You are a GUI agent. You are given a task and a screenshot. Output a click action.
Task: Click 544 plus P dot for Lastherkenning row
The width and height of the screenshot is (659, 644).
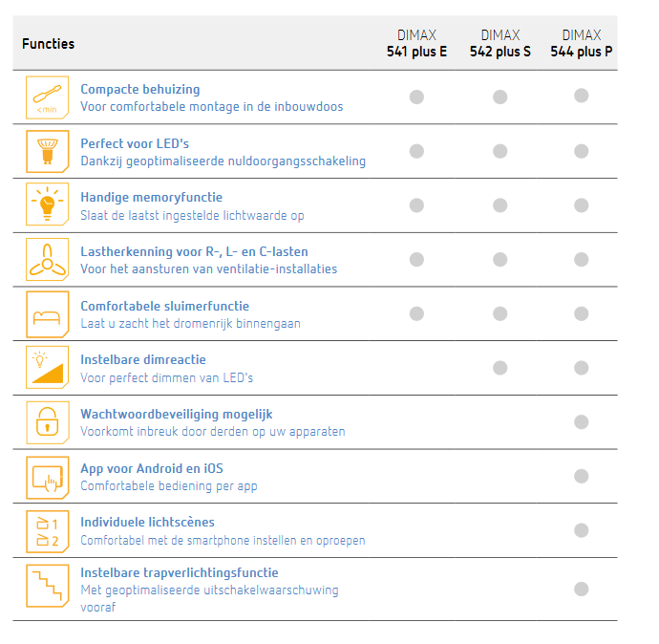pyautogui.click(x=582, y=259)
